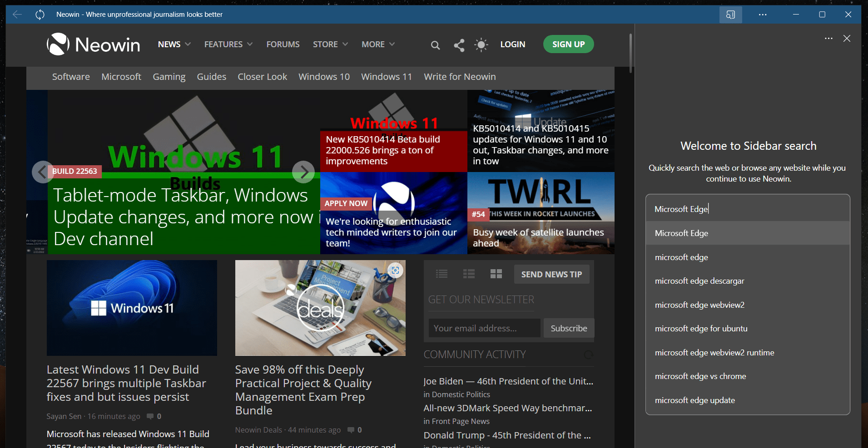
Task: Click the Neowin logo
Action: [x=94, y=44]
